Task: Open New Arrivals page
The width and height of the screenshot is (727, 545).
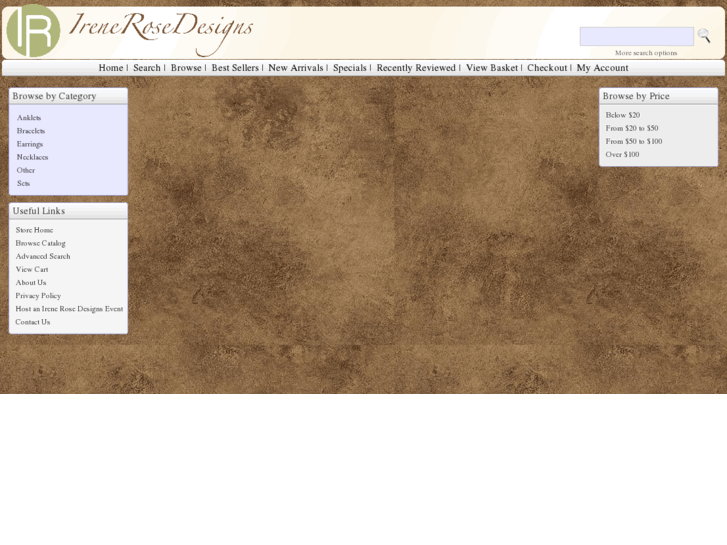Action: pyautogui.click(x=296, y=68)
